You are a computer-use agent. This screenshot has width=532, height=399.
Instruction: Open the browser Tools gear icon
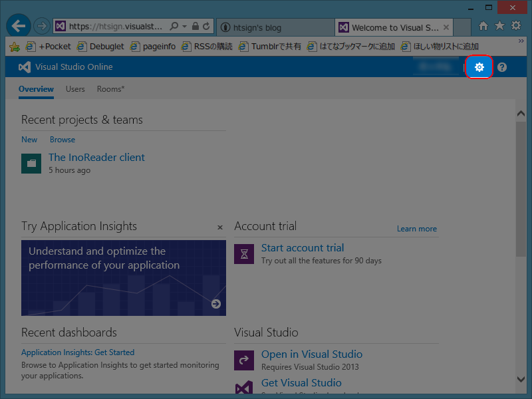516,25
